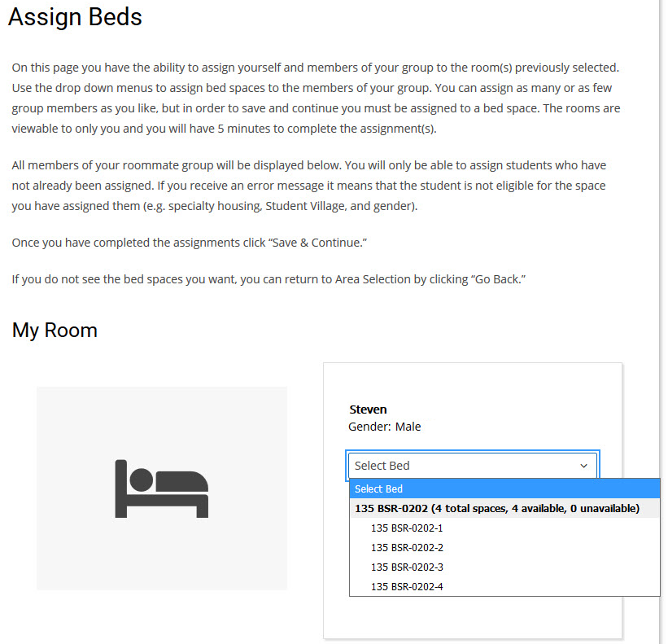
Task: Pick bed 135 BSR-0202-2 from the list
Action: pyautogui.click(x=407, y=548)
